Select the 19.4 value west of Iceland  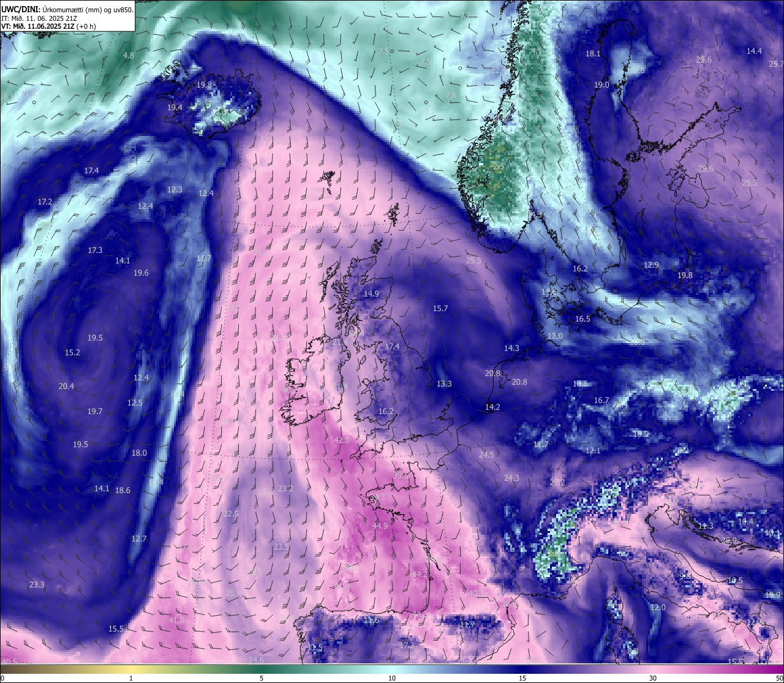click(175, 108)
